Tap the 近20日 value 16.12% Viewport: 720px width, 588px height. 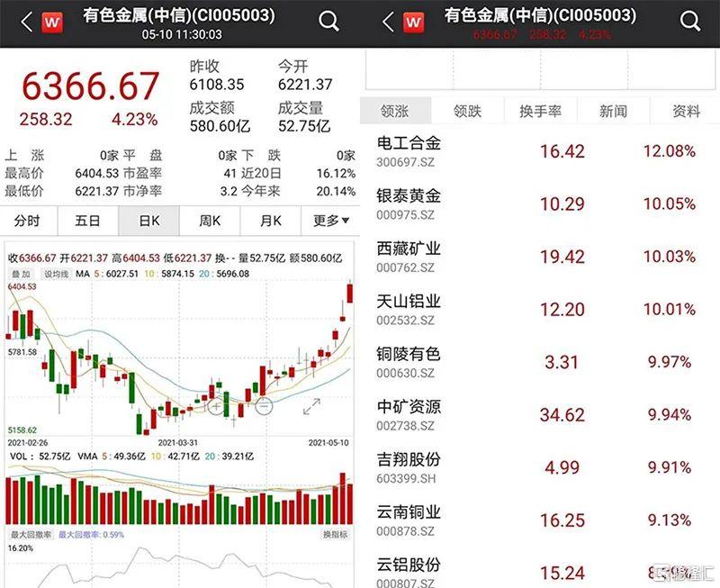[336, 173]
